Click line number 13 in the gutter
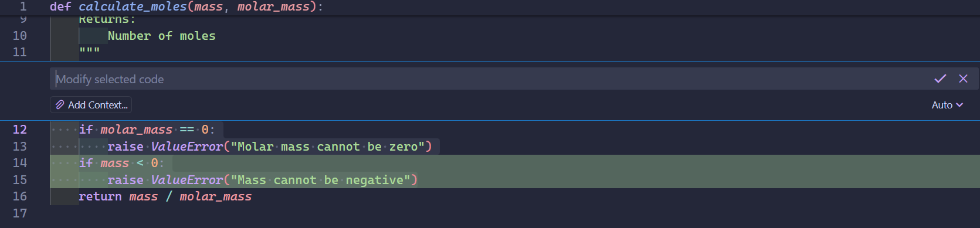980x228 pixels. pos(20,147)
